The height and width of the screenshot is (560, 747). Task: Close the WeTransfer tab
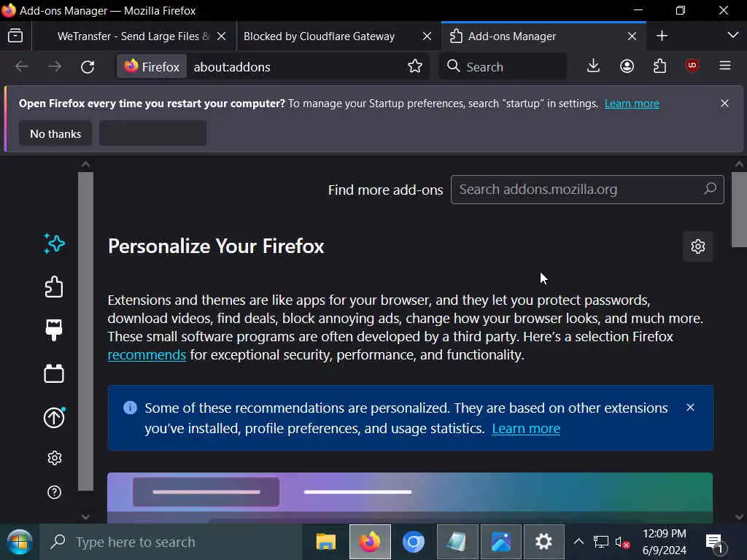click(222, 36)
